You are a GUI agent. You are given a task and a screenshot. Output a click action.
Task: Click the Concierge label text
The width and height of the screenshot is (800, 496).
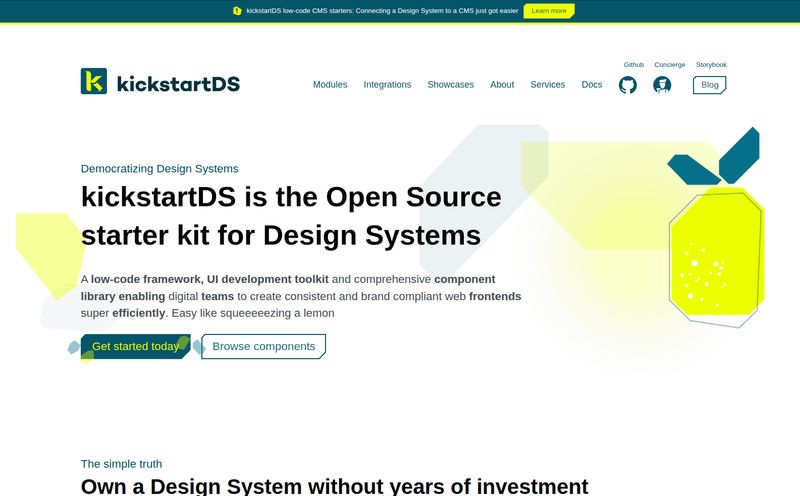point(670,65)
